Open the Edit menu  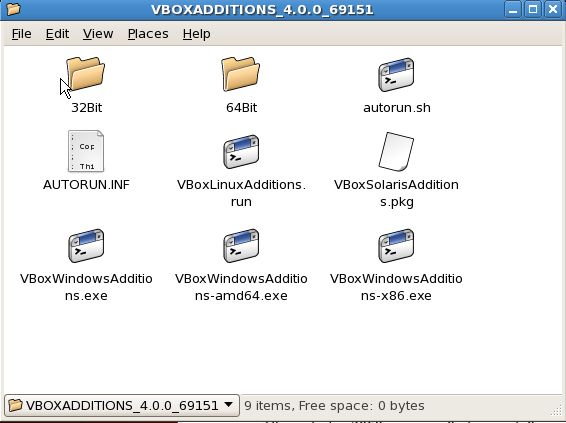pos(57,34)
